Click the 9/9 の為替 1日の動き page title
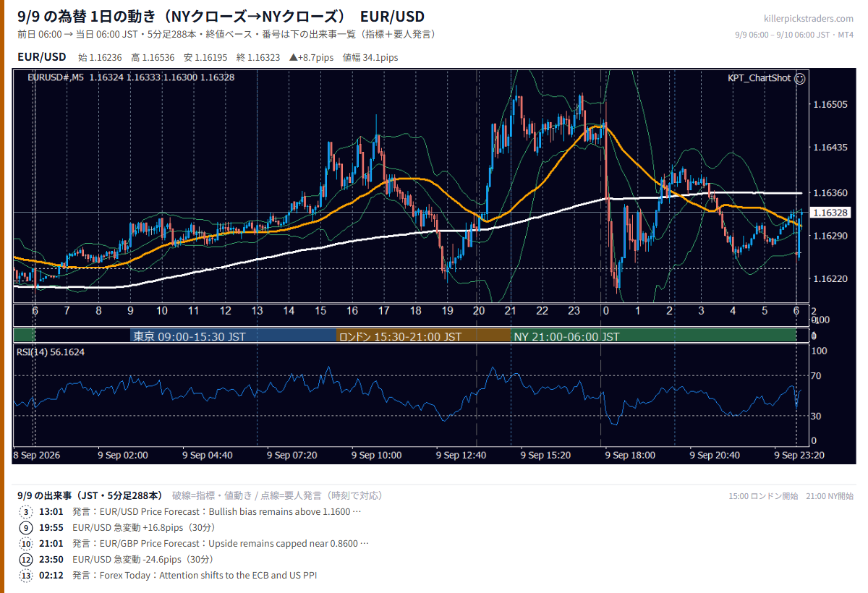This screenshot has width=868, height=593. [221, 16]
